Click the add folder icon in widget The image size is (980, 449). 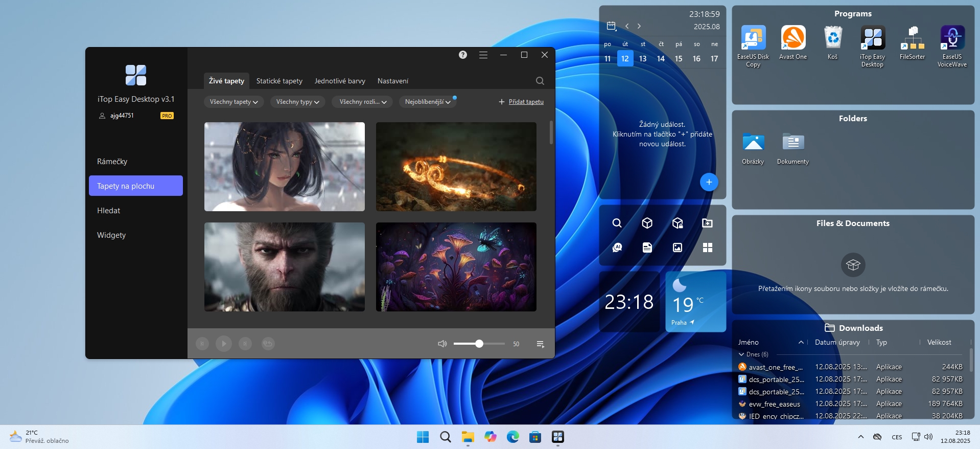708,223
